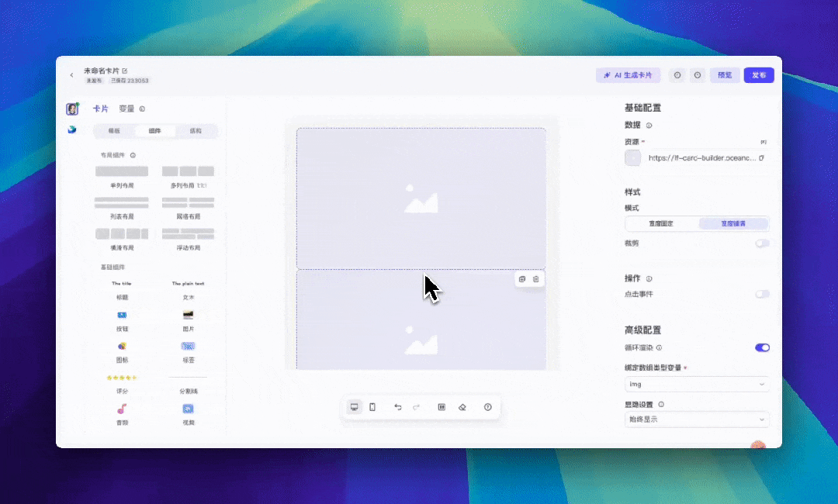This screenshot has height=504, width=838.
Task: Open 绑定数组类型变量 dropdown showing img
Action: 697,385
